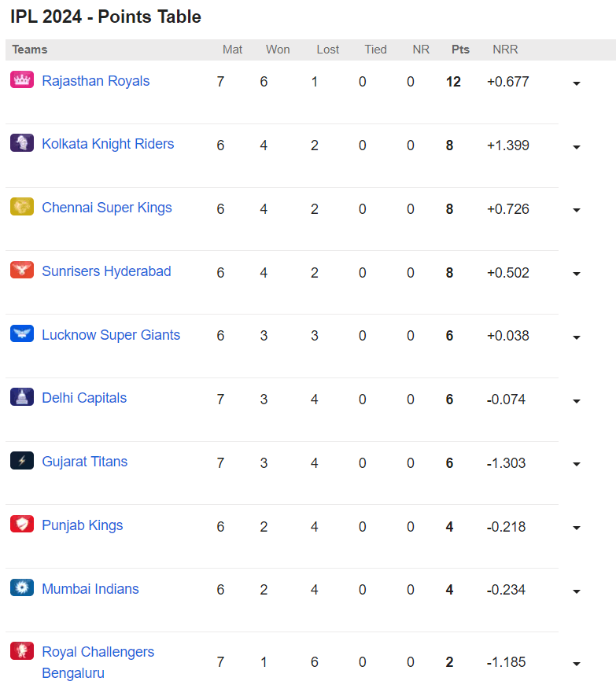Screen dimensions: 616x696
Task: Expand the Royal Challengers Bengaluru row arrow
Action: pos(576,665)
